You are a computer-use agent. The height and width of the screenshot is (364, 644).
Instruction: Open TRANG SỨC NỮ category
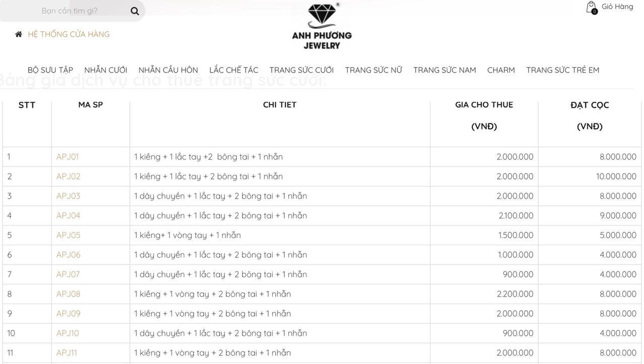click(373, 70)
